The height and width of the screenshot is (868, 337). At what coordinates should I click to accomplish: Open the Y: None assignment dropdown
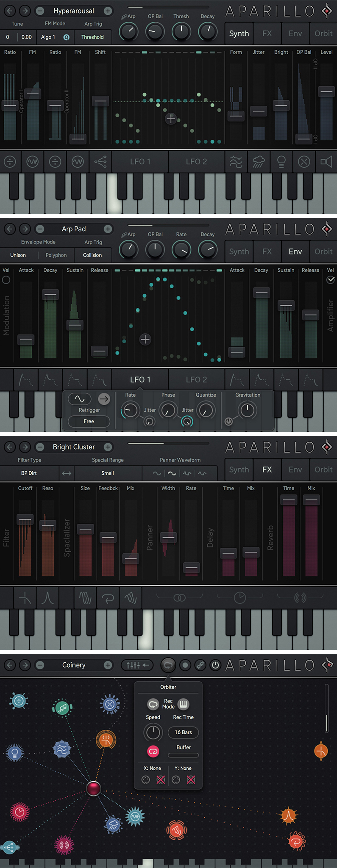coord(183,768)
